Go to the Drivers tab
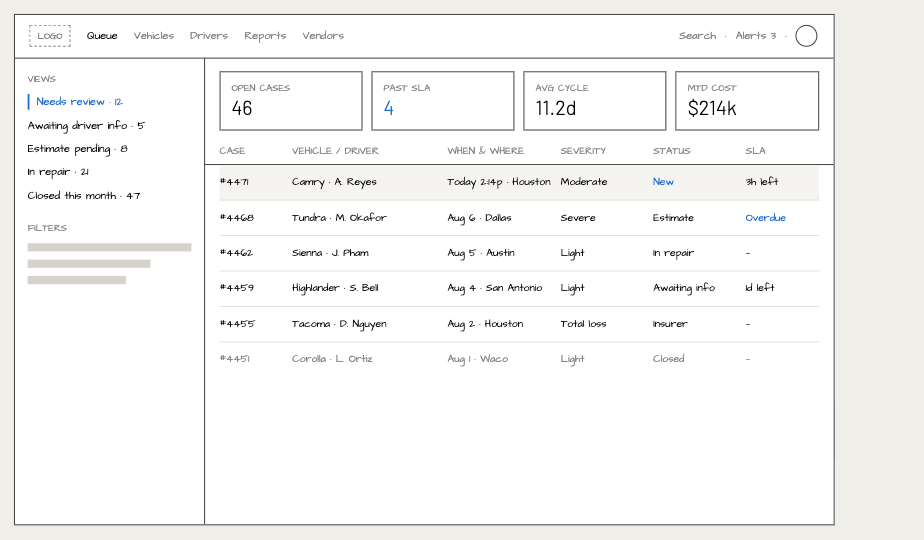The height and width of the screenshot is (540, 924). pyautogui.click(x=209, y=36)
